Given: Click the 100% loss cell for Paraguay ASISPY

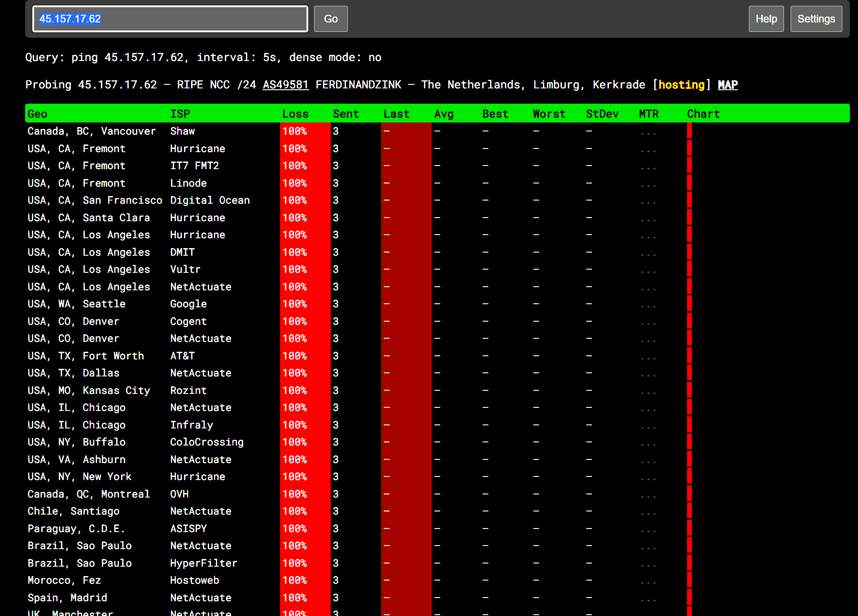Looking at the screenshot, I should 295,529.
